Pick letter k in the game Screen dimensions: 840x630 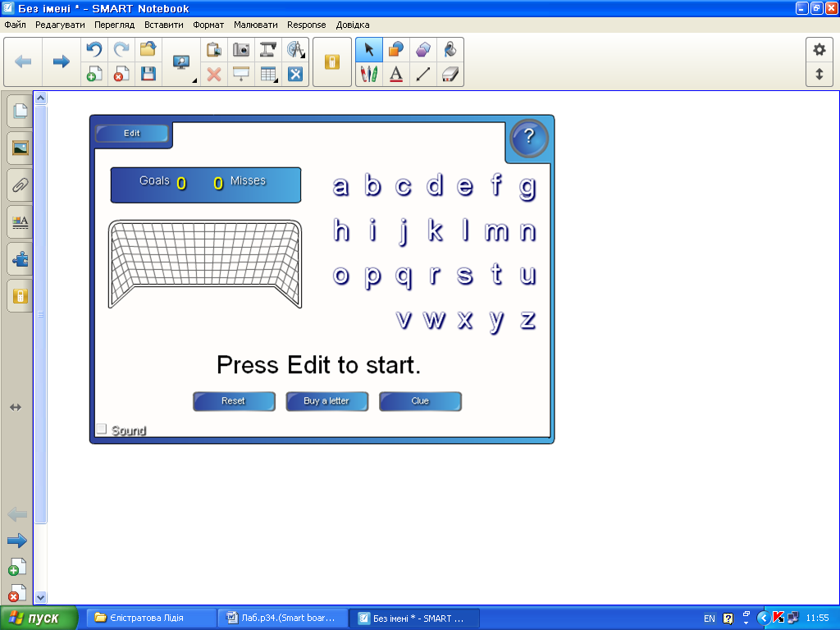tap(435, 231)
